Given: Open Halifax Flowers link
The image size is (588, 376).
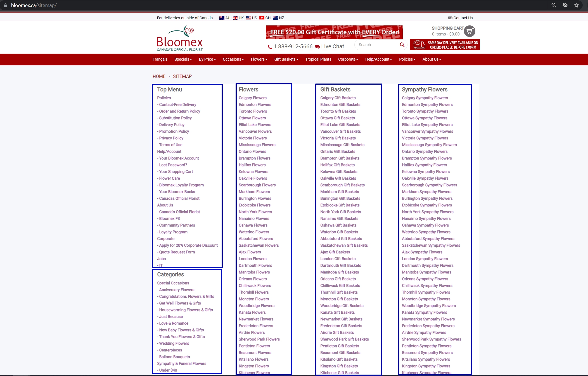Looking at the screenshot, I should [252, 165].
